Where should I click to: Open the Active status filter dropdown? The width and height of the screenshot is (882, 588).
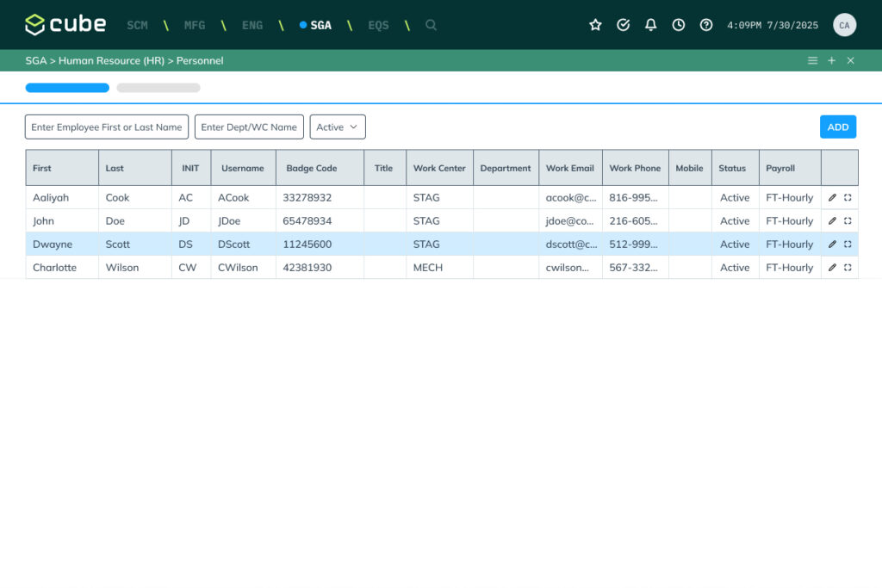[x=338, y=127]
